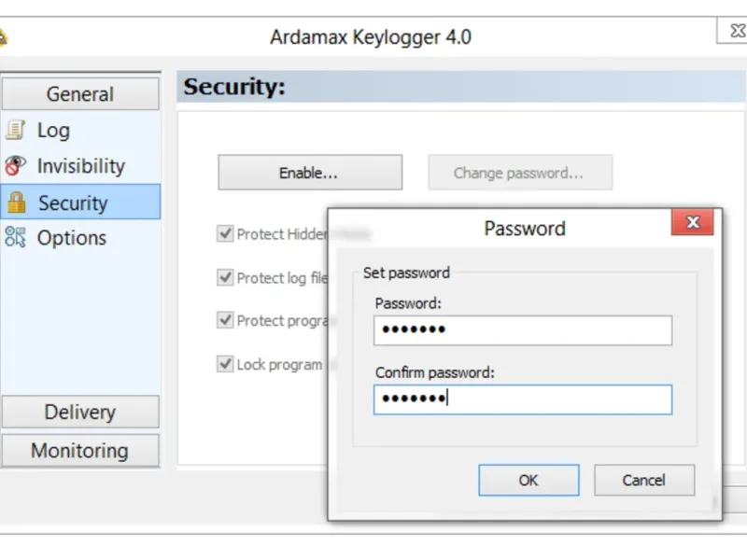Image resolution: width=747 pixels, height=560 pixels.
Task: Toggle Protect Hidden Mode checkbox
Action: point(225,234)
